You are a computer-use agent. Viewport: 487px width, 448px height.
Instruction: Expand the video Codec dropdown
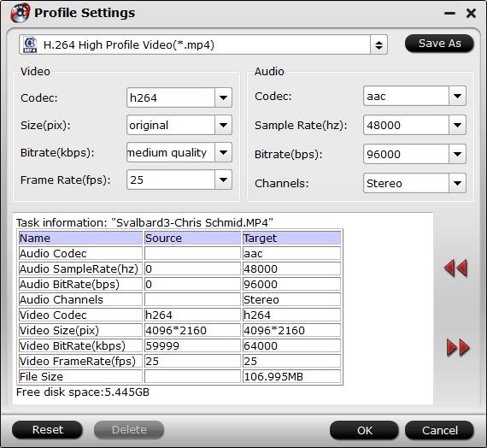coord(223,97)
